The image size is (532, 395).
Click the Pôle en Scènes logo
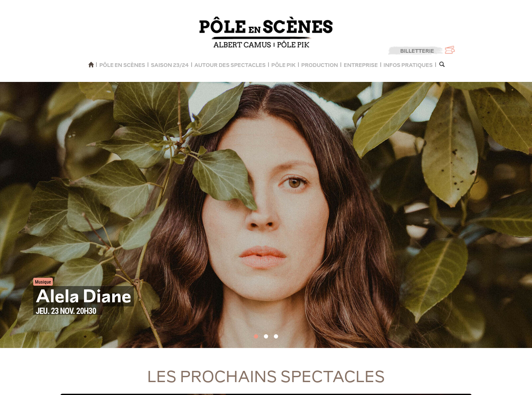point(266,32)
